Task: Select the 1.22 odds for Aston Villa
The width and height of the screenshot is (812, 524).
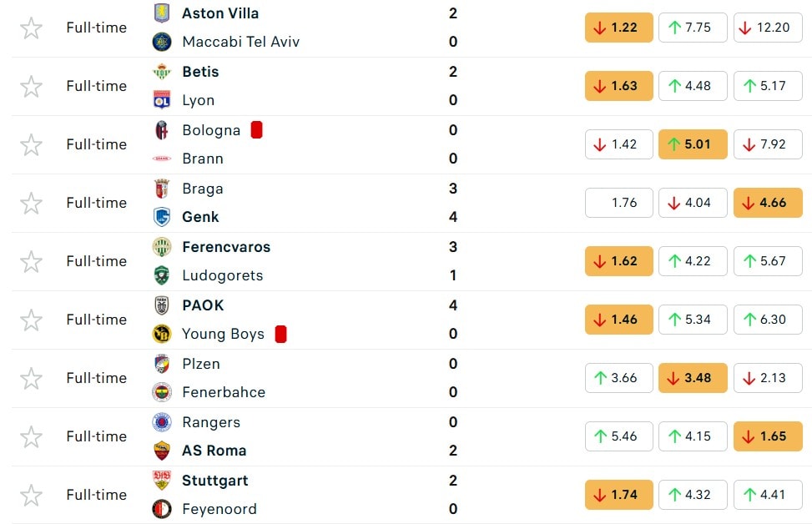Action: (x=618, y=28)
